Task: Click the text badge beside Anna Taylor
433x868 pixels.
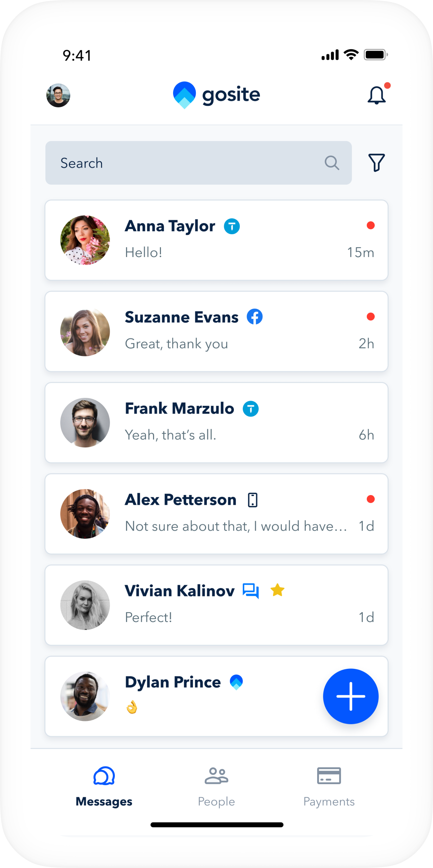Action: [232, 227]
